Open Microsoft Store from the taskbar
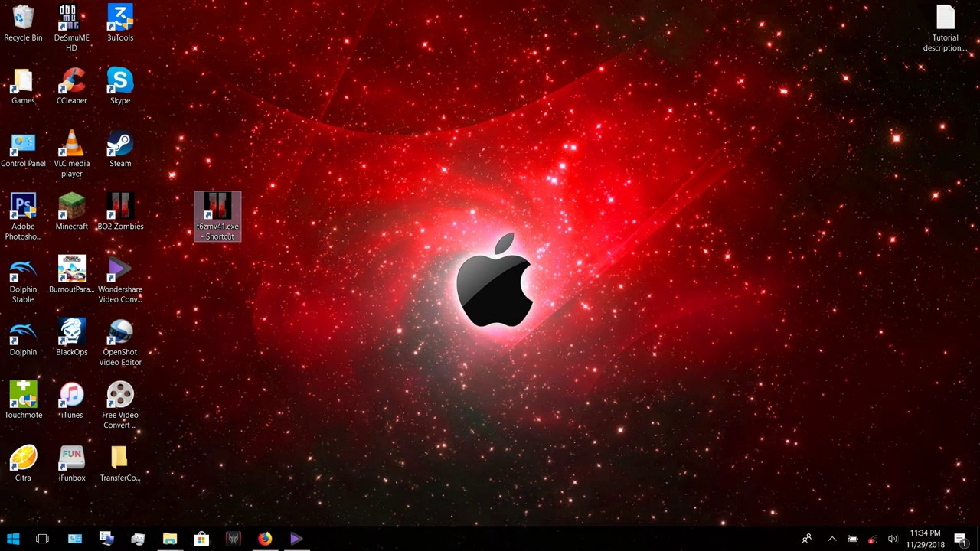This screenshot has height=551, width=980. 201,539
